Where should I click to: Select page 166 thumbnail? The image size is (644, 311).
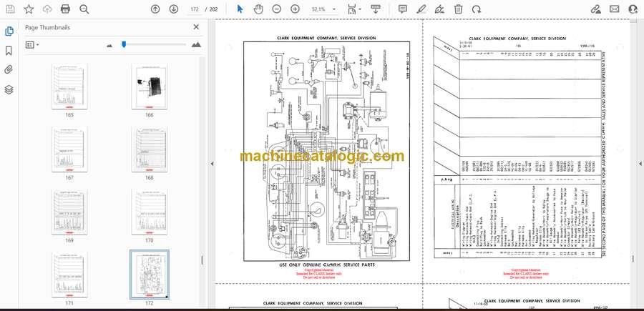(x=149, y=87)
